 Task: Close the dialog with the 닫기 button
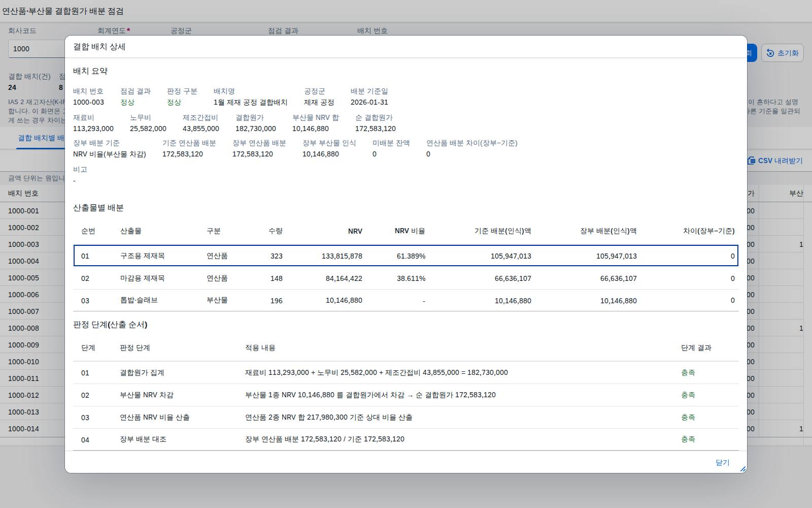click(x=722, y=462)
